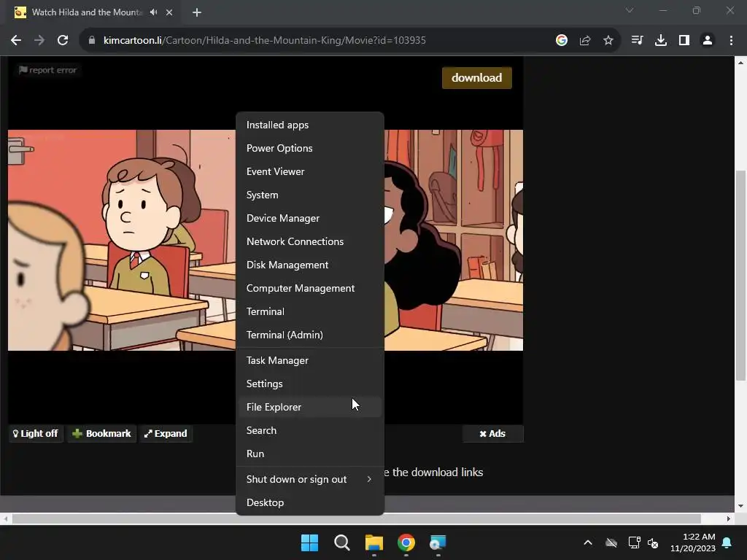Select File Explorer menu item
This screenshot has height=560, width=747.
tap(310, 407)
